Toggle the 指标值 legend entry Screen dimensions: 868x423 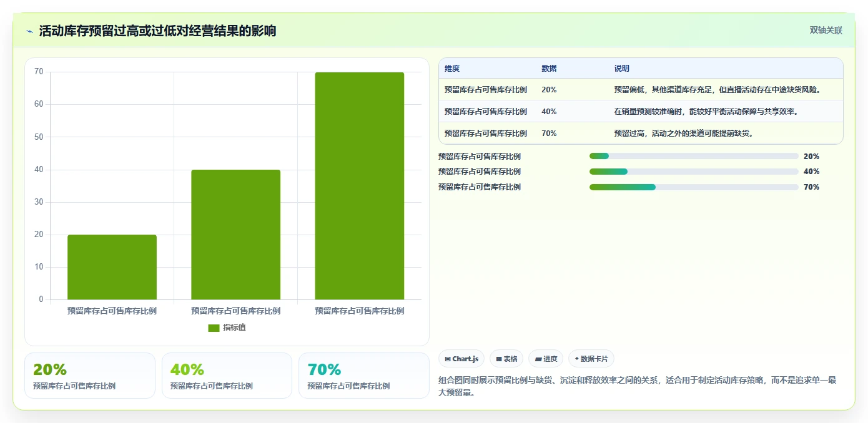pos(227,328)
